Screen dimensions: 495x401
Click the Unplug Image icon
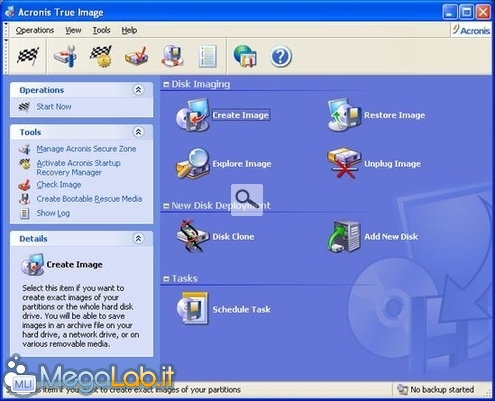click(344, 164)
